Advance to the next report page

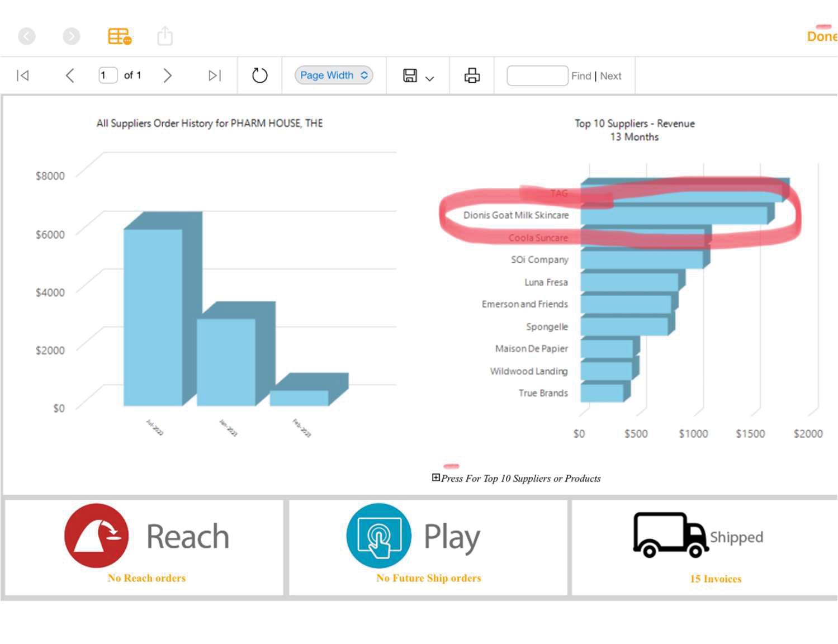pos(167,75)
